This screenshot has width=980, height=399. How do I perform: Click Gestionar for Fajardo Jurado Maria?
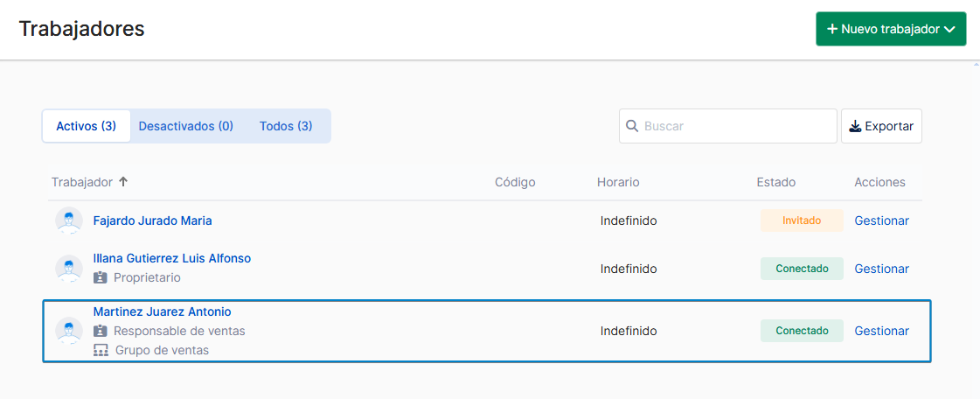[x=881, y=220]
